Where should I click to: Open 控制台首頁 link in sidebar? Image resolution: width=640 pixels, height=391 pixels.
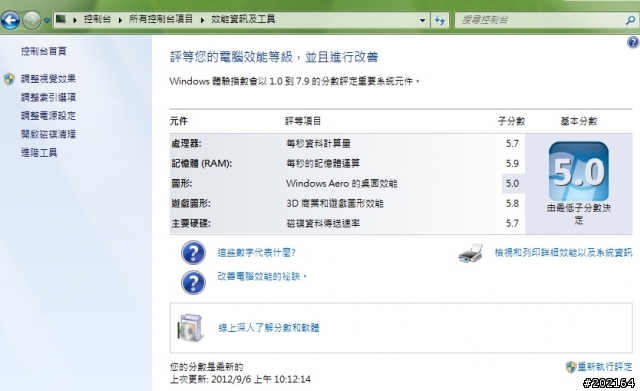(x=44, y=51)
